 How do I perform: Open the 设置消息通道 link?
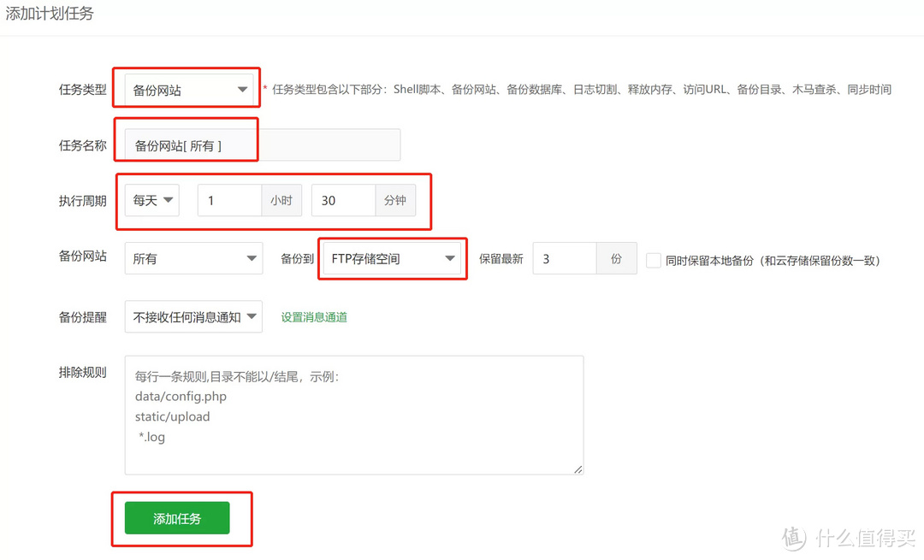[x=314, y=317]
